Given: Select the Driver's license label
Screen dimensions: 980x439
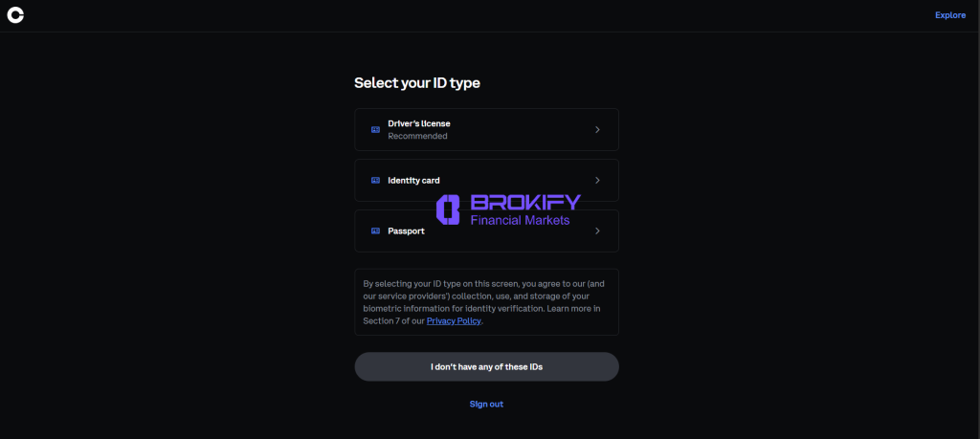Looking at the screenshot, I should [418, 123].
